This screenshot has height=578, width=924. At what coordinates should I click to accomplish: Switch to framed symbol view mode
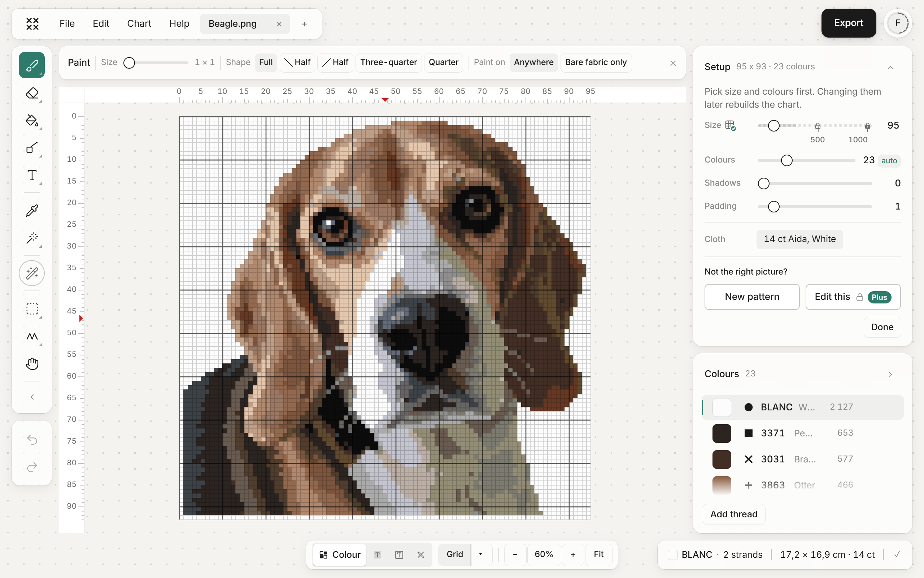pos(399,555)
